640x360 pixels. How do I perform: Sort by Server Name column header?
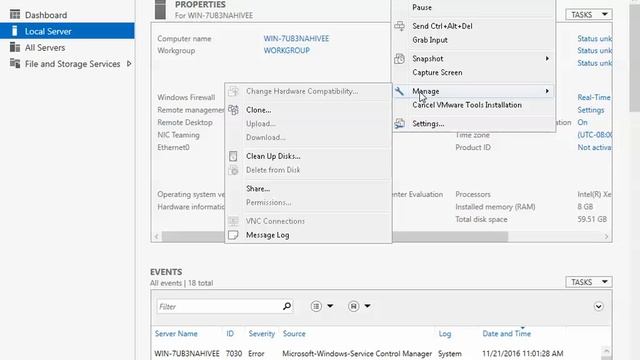pos(176,334)
